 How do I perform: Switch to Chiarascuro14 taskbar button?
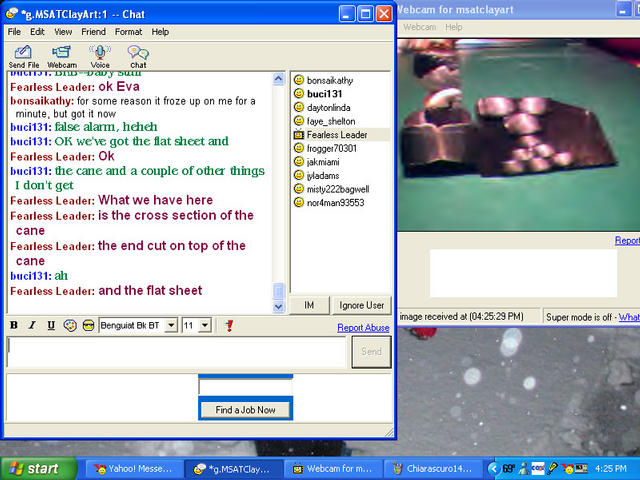click(x=433, y=469)
